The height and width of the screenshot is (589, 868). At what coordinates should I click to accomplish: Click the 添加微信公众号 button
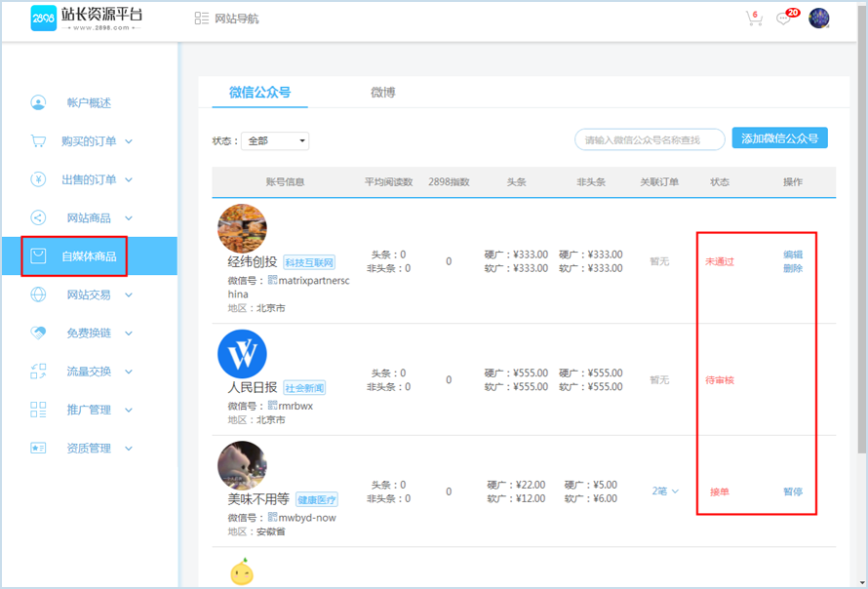coord(779,138)
